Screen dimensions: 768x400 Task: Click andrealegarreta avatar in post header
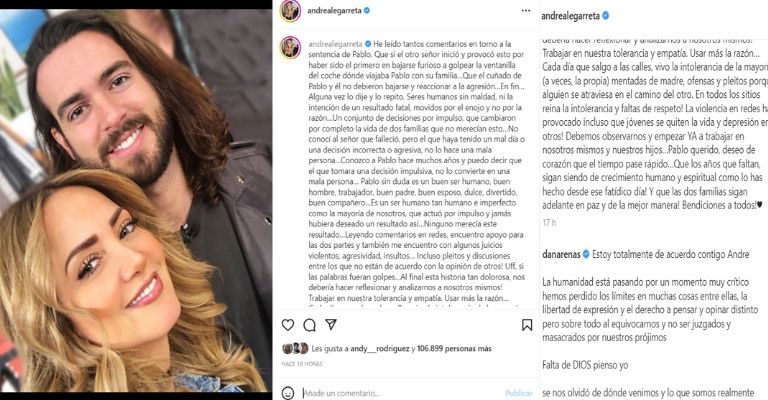(290, 11)
